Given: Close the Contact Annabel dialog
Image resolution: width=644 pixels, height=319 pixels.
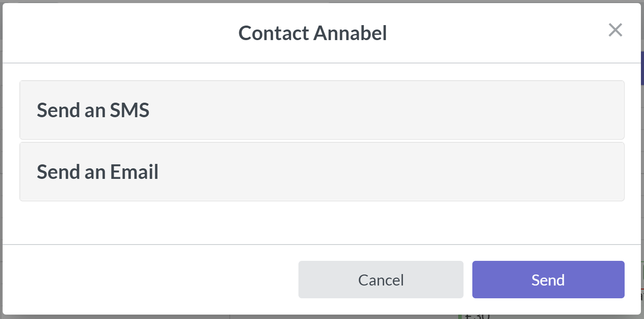Looking at the screenshot, I should point(615,30).
